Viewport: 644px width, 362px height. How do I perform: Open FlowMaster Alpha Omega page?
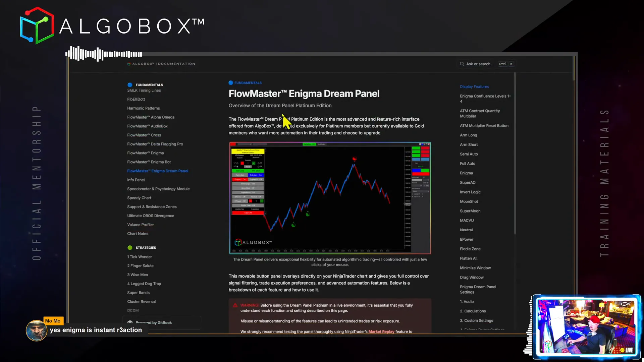[x=151, y=117]
